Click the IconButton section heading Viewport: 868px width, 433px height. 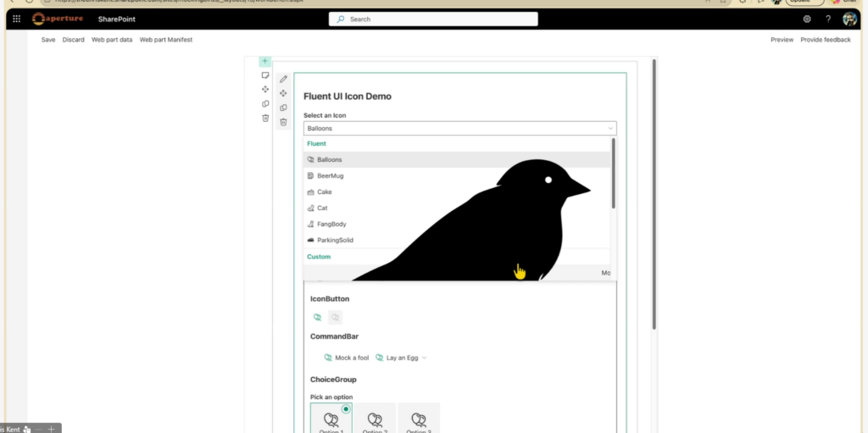click(x=330, y=299)
